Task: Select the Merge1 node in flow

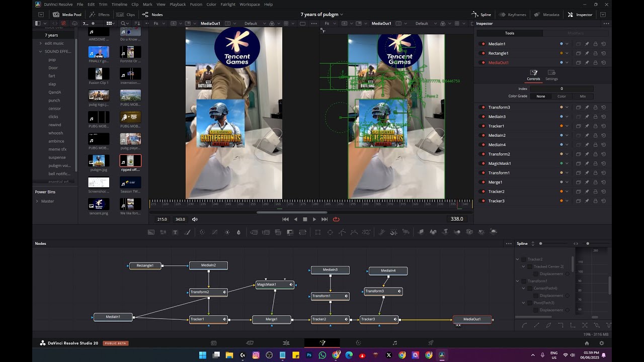Action: coord(272,319)
